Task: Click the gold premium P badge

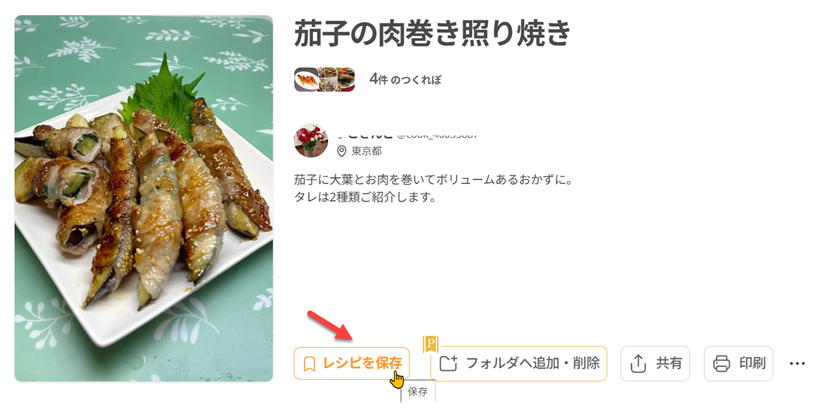Action: pos(430,344)
